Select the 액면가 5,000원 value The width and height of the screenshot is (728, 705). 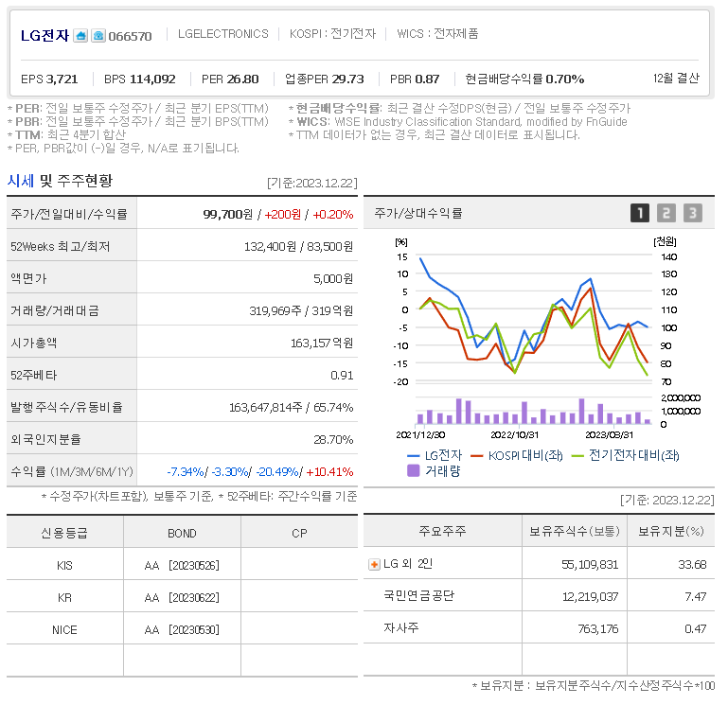click(x=333, y=278)
